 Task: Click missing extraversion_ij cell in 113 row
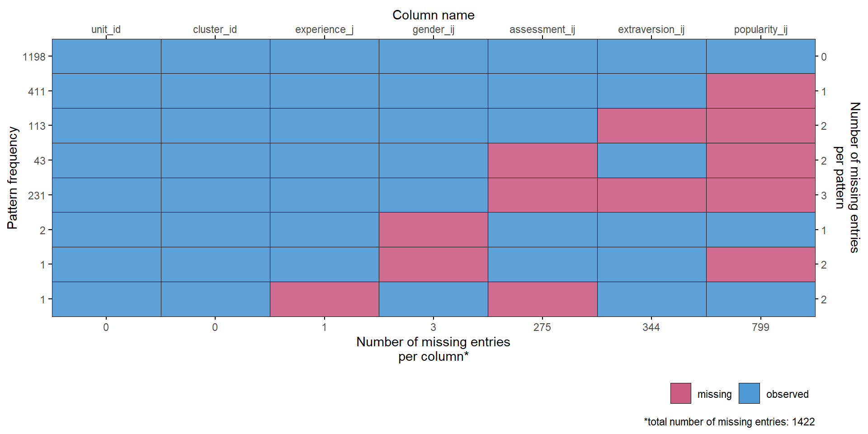click(651, 126)
